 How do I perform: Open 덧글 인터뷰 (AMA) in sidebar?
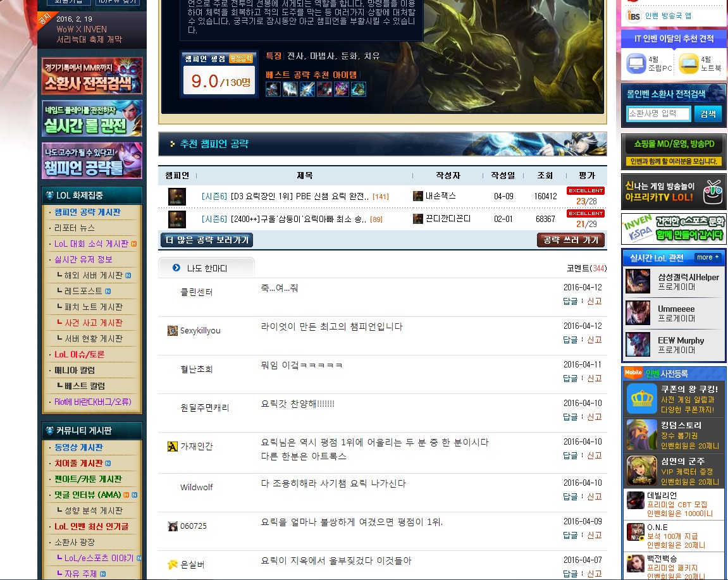(x=87, y=495)
